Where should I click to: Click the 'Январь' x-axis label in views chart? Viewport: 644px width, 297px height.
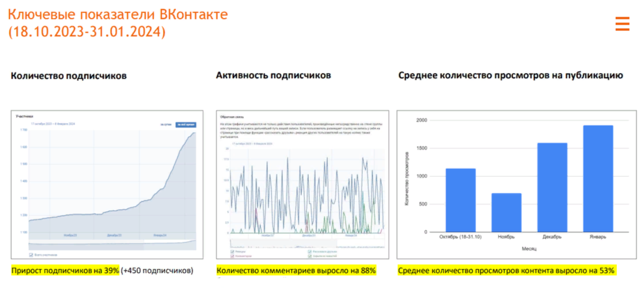598,237
